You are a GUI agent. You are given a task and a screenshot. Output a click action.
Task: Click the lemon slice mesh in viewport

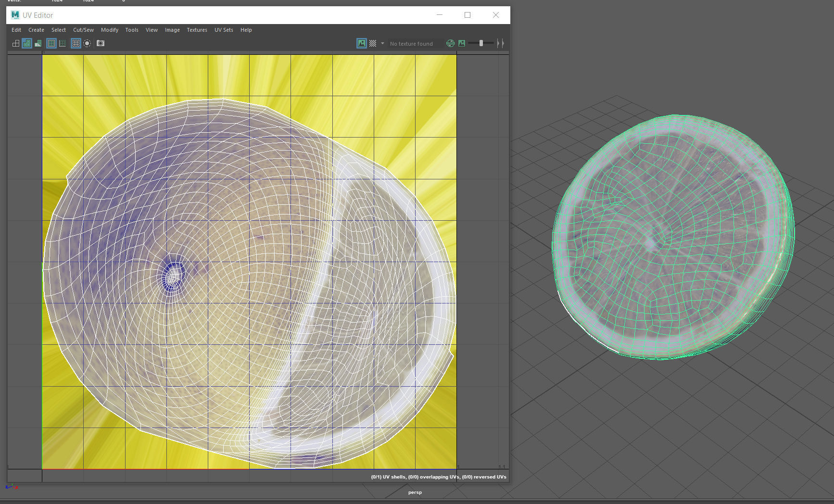click(672, 237)
